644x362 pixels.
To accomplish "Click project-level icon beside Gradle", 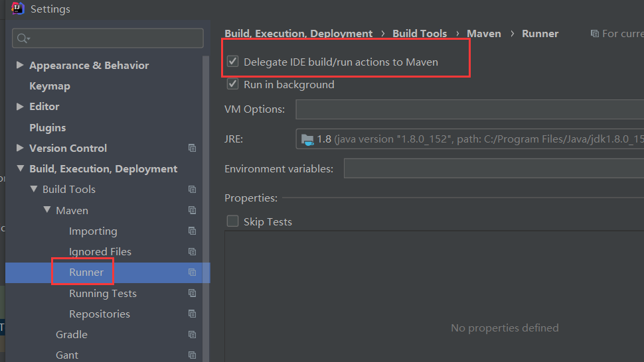I will (x=192, y=335).
